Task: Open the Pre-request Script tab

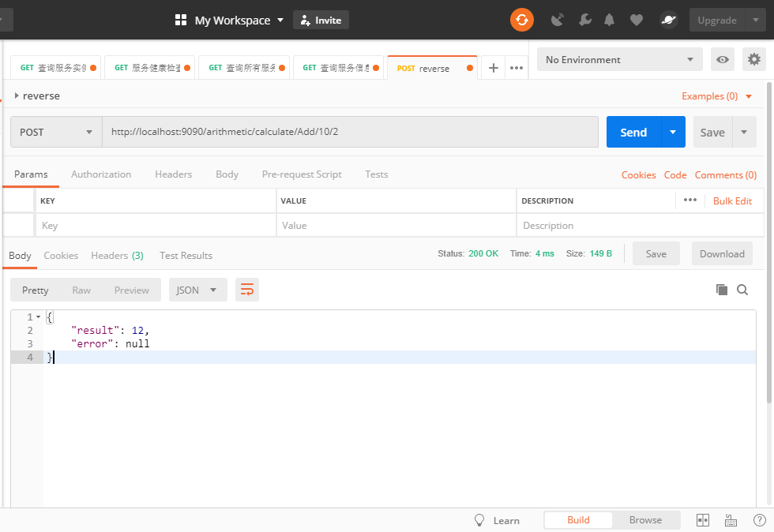Action: tap(302, 174)
